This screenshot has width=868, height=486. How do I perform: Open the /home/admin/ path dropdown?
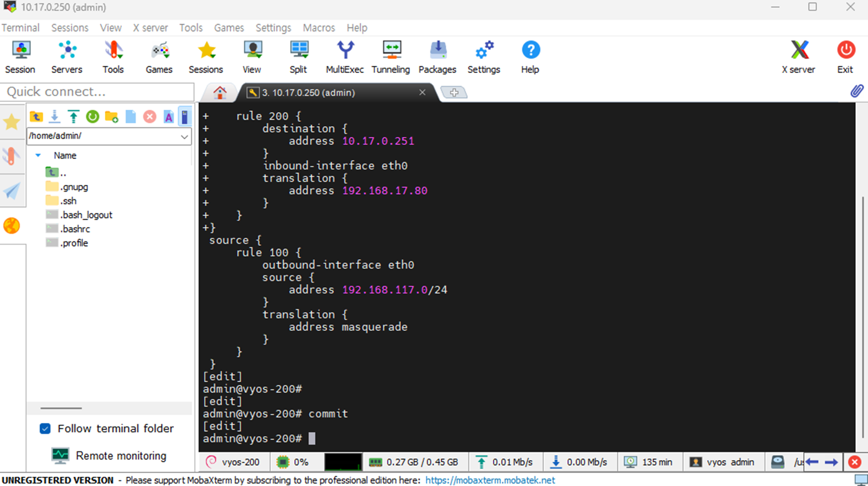[184, 136]
